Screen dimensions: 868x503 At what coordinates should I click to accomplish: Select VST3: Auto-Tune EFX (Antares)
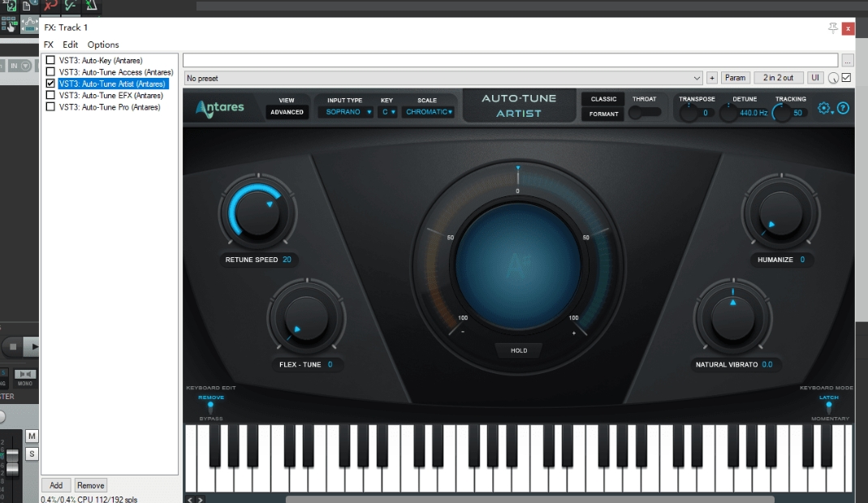[x=110, y=95]
